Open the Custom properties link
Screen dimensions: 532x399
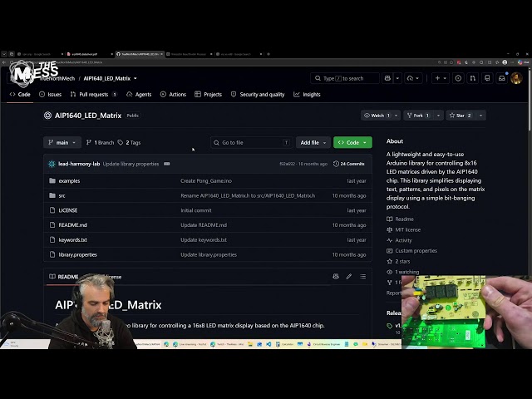tap(412, 251)
